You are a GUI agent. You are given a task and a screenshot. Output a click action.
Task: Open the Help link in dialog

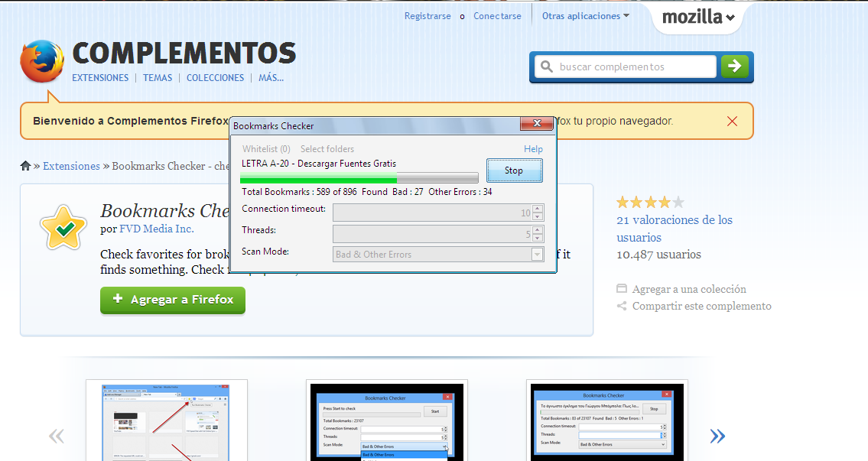click(x=533, y=149)
